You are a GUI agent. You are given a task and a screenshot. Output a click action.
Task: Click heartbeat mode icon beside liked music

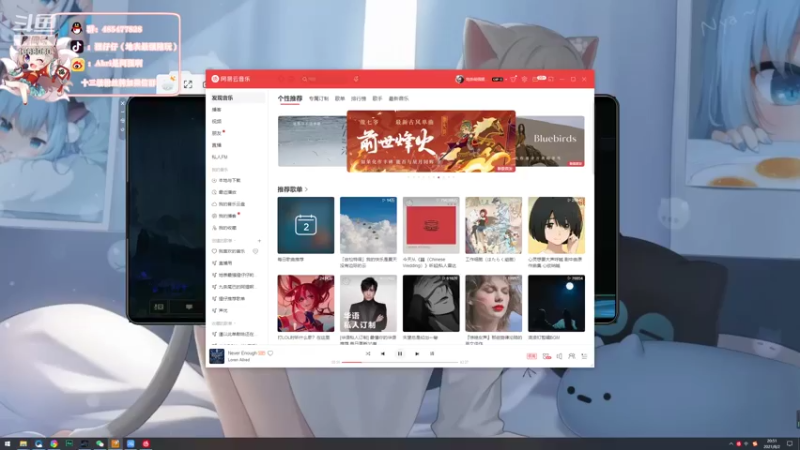click(x=256, y=251)
